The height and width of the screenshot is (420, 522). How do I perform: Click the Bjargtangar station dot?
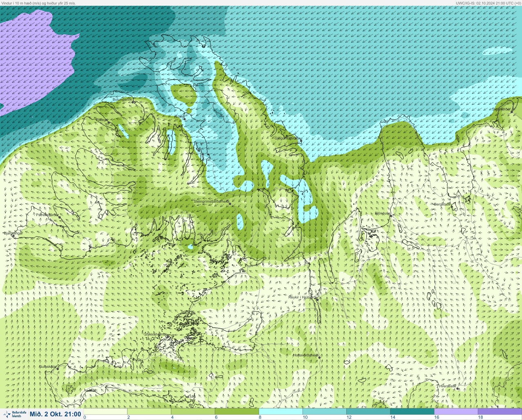(13, 236)
